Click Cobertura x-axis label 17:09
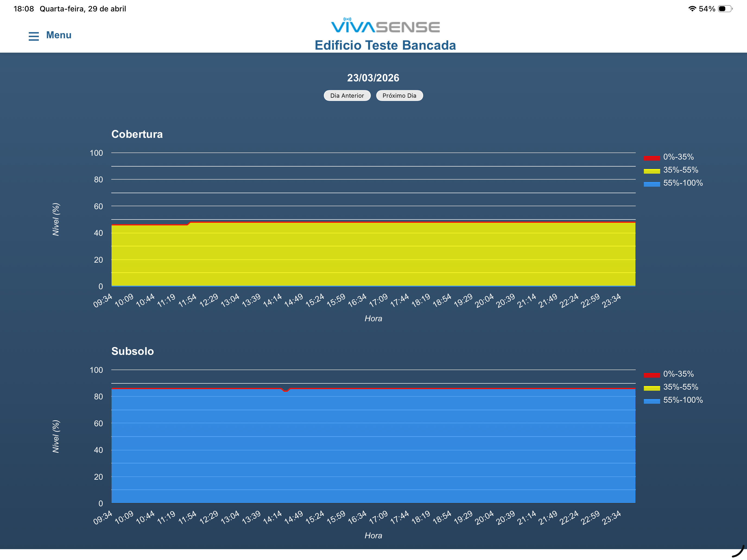Viewport: 747px width, 560px height. pos(379,300)
